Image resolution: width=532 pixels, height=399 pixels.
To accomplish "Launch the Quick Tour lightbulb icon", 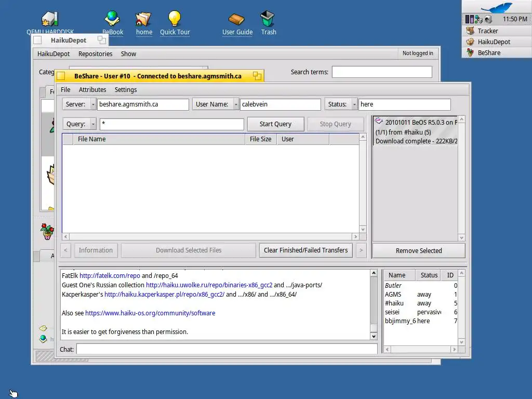I will 175,19.
